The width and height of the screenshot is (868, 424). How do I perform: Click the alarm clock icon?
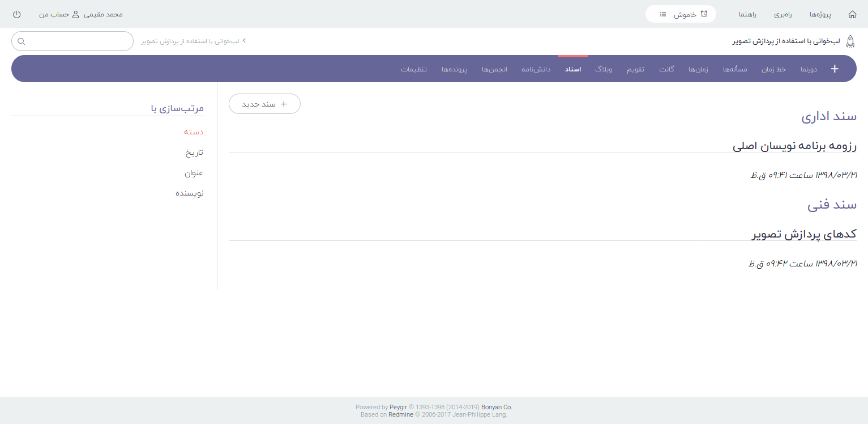click(x=704, y=14)
